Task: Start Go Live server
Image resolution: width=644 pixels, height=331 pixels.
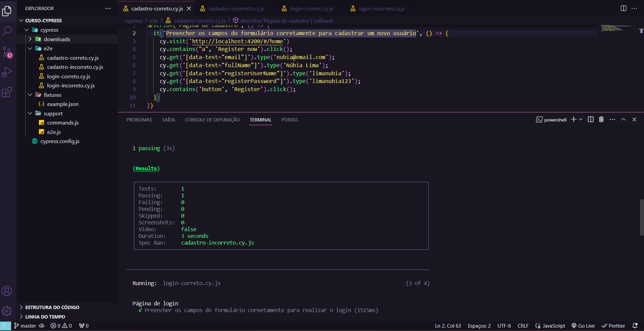Action: click(583, 326)
